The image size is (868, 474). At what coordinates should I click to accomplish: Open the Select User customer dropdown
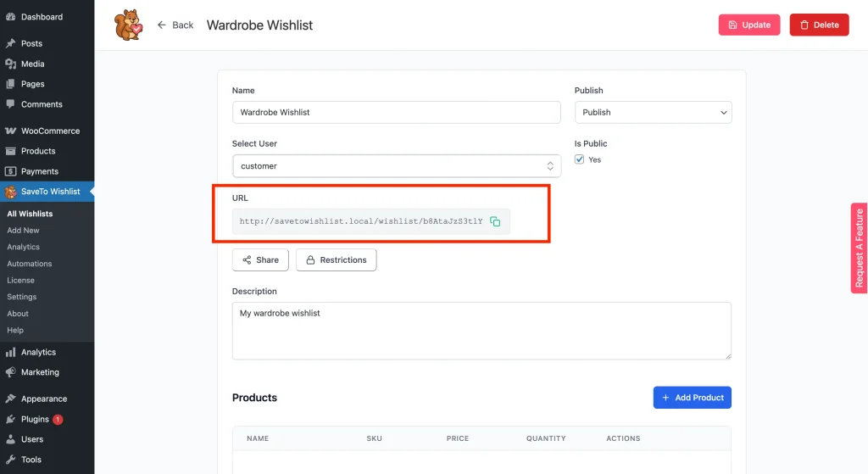397,166
